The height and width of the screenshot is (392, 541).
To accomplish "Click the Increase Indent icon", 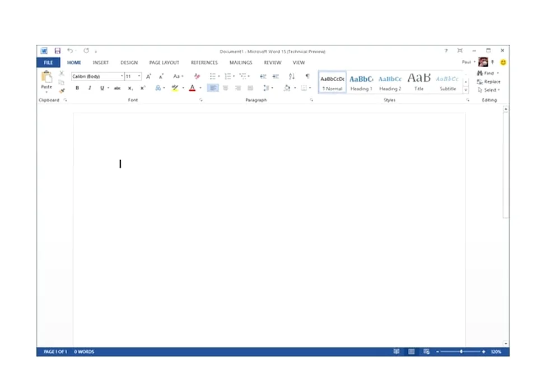I will [276, 76].
